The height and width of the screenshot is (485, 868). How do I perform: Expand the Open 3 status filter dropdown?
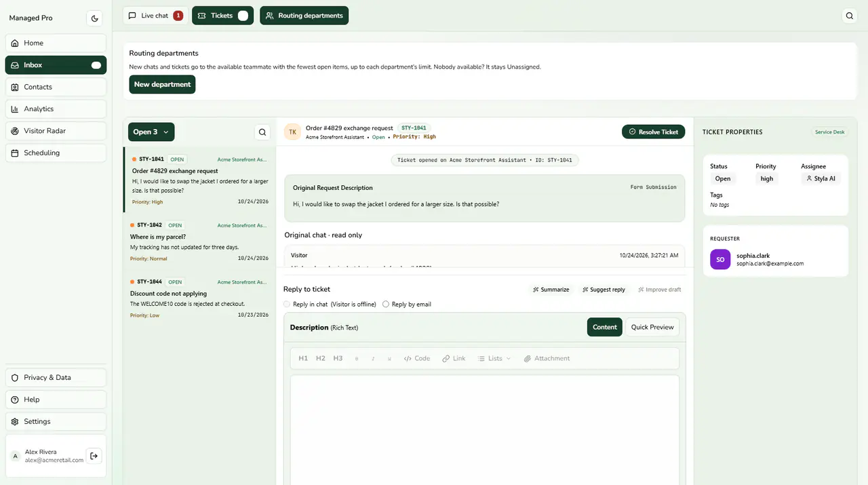pyautogui.click(x=151, y=132)
